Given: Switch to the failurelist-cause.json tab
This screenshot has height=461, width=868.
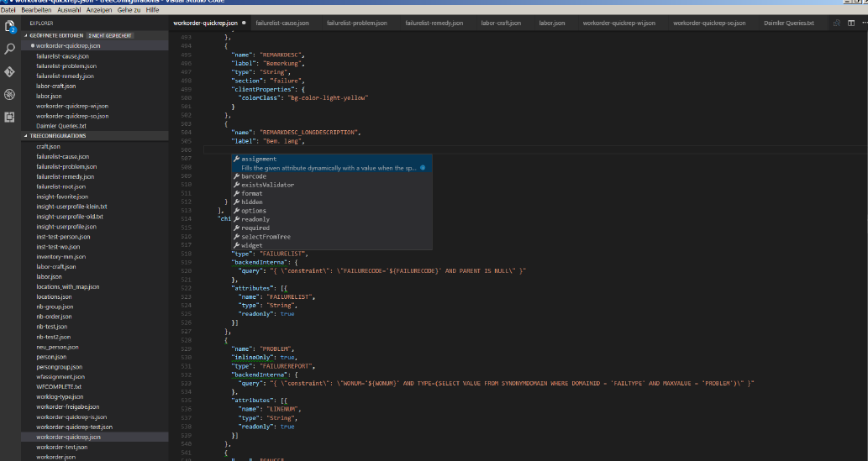Looking at the screenshot, I should pos(281,24).
